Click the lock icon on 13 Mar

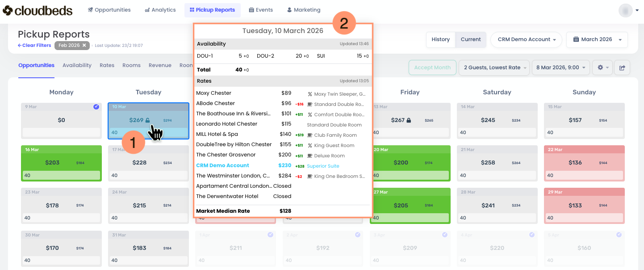tap(407, 120)
